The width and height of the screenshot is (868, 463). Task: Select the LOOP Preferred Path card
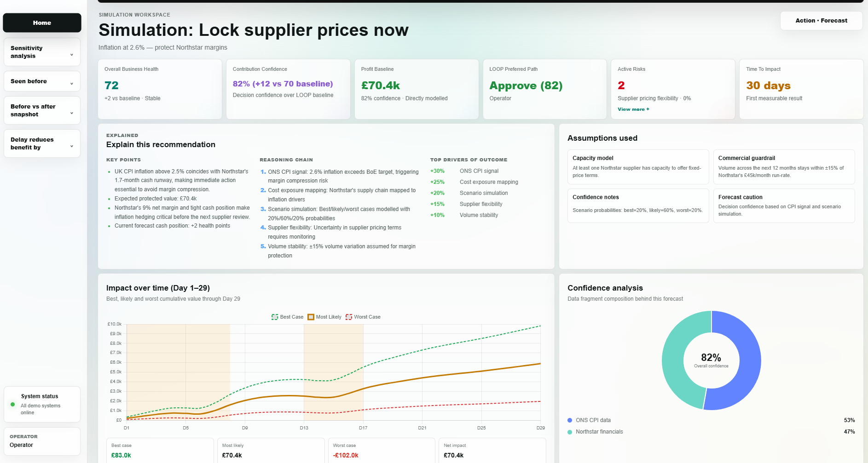(x=545, y=89)
